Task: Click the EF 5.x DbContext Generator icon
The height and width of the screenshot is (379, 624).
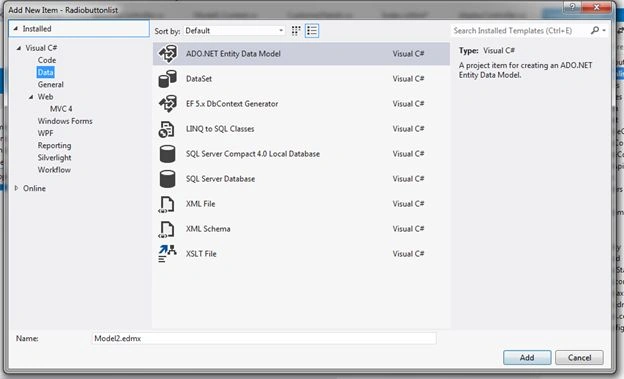Action: (x=168, y=104)
